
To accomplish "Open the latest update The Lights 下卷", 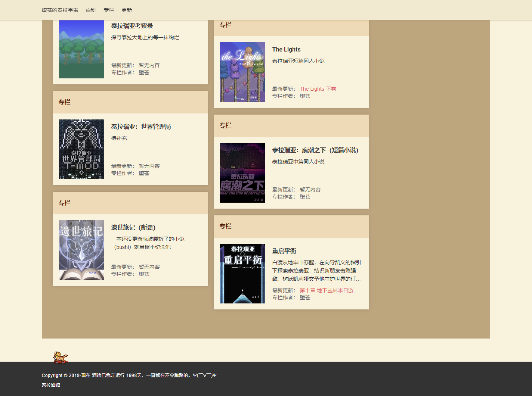I will click(318, 89).
